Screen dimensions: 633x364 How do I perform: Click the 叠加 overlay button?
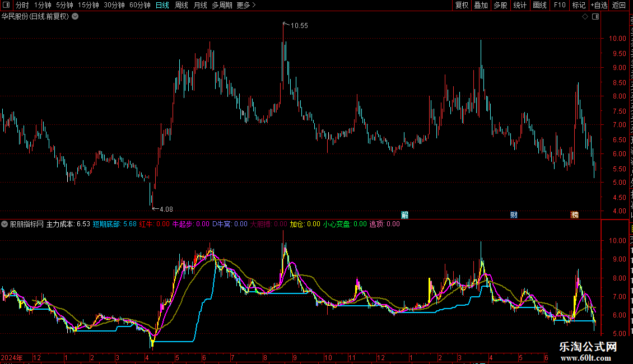coord(481,5)
